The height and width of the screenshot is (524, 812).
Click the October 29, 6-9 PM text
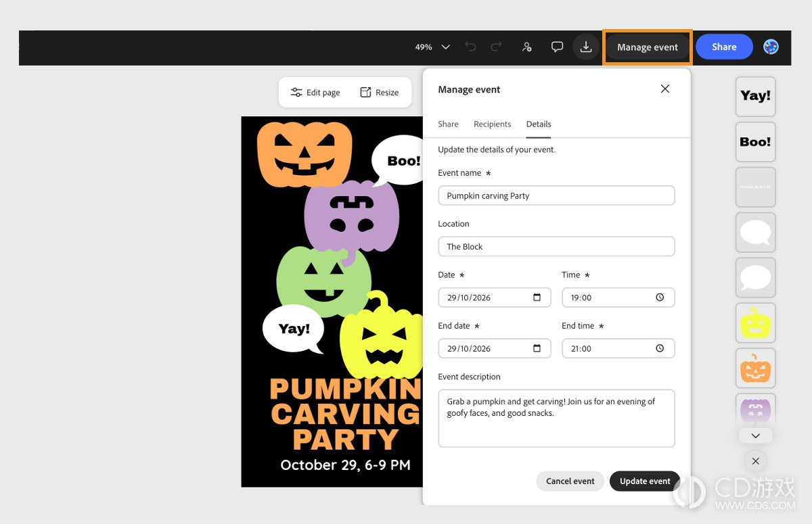(345, 465)
